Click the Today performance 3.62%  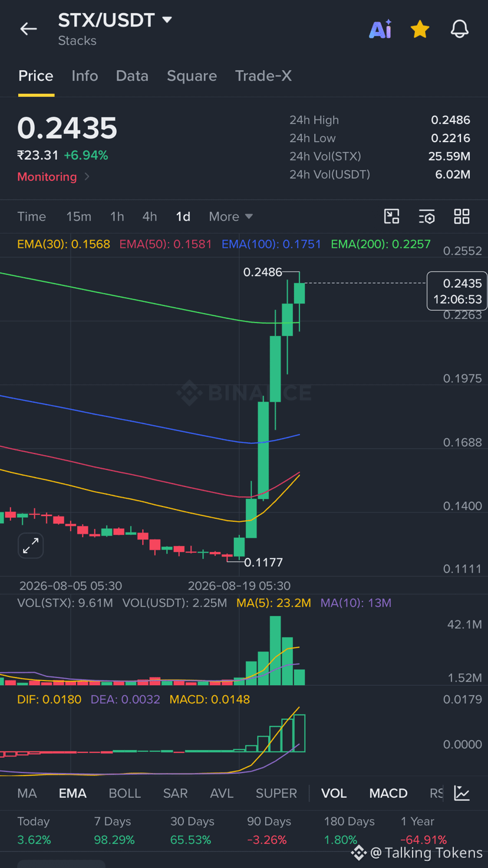click(x=34, y=840)
